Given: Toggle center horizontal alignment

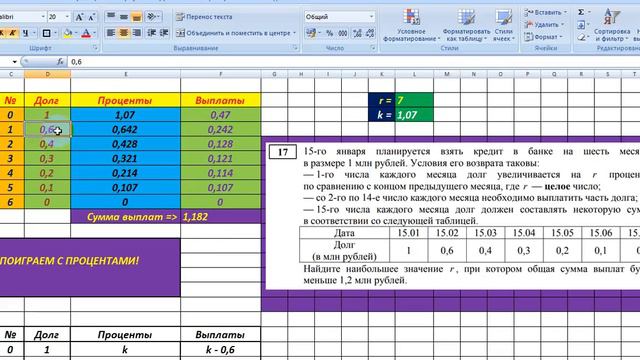Looking at the screenshot, I should point(124,33).
